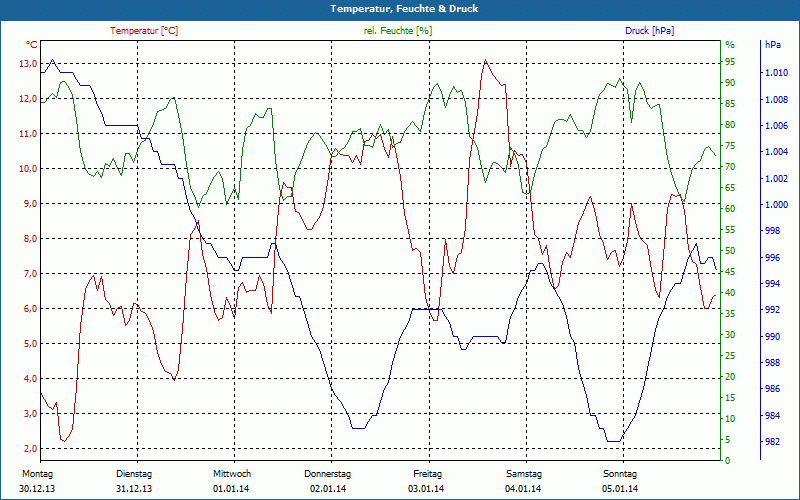Click the '7,0' temperature axis value
800x500 pixels.
(x=30, y=273)
